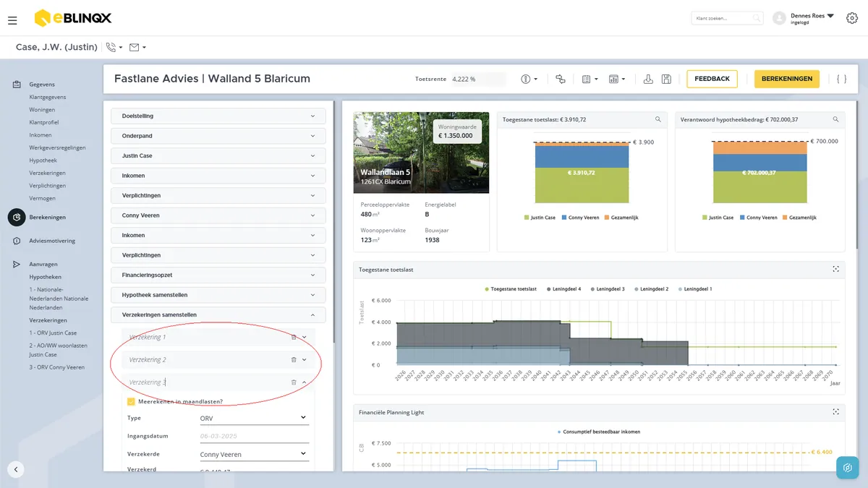This screenshot has height=488, width=868.
Task: Toggle Leningdeel 2 in the chart legend
Action: pos(651,288)
